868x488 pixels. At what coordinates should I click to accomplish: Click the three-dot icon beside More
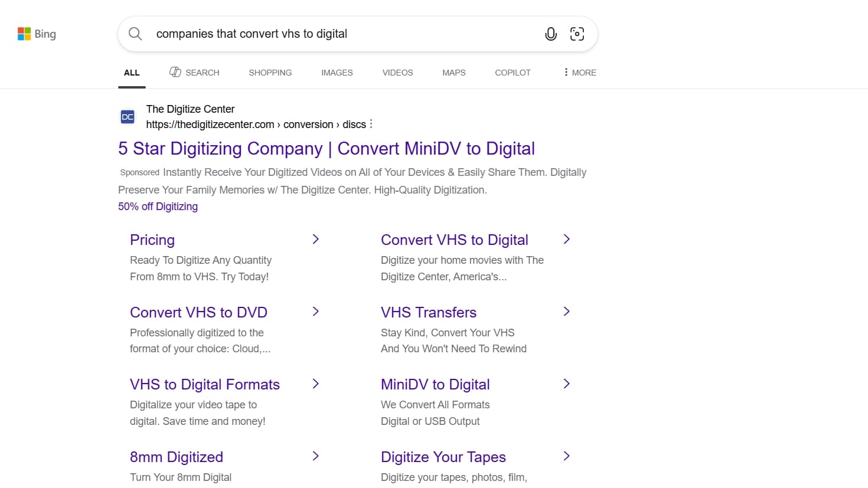point(565,71)
